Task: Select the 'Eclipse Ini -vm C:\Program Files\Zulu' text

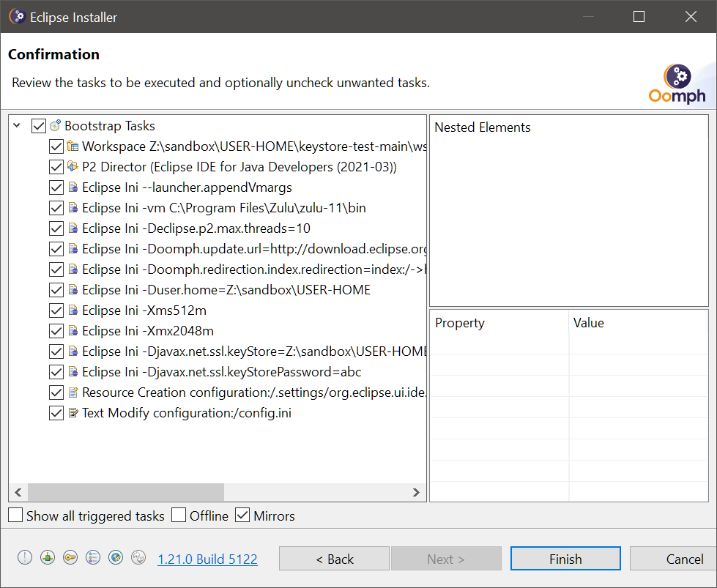Action: 224,208
